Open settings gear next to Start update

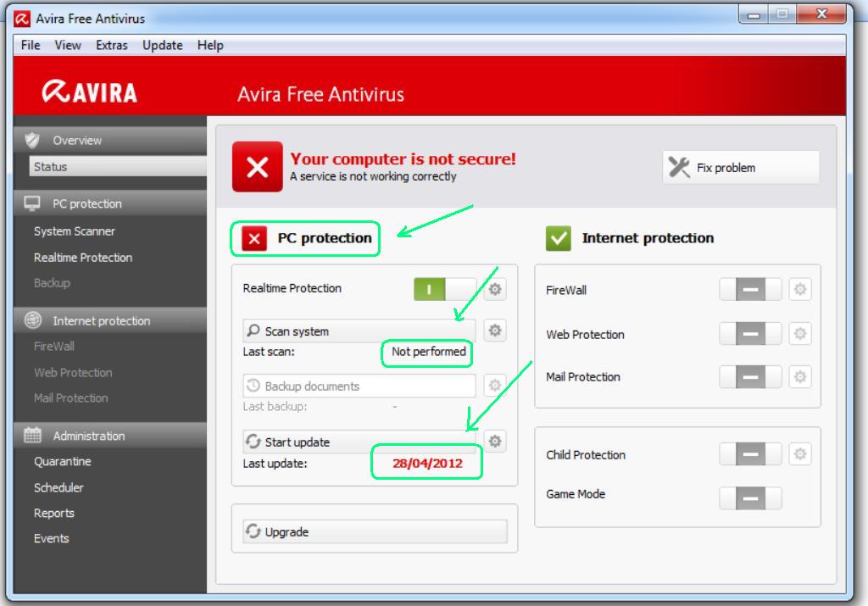[495, 441]
